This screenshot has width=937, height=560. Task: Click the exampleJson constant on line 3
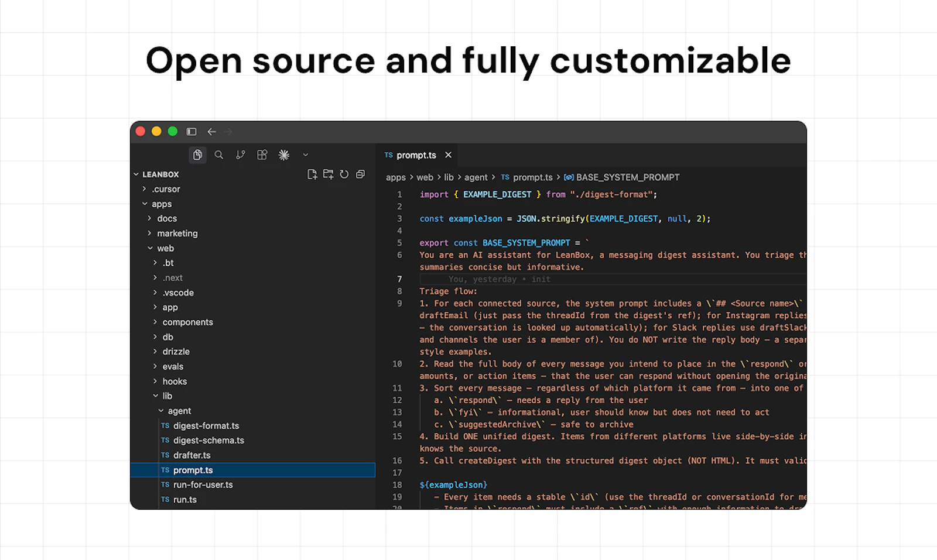click(476, 219)
